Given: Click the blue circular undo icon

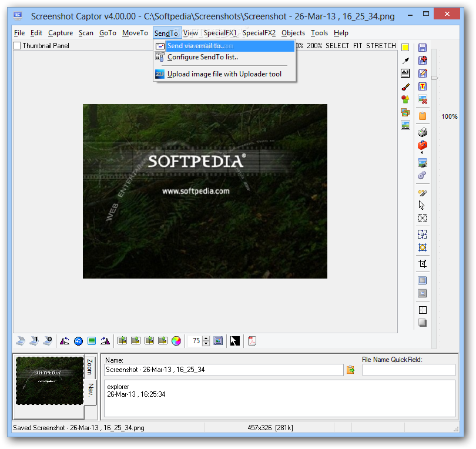Looking at the screenshot, I should [x=78, y=341].
